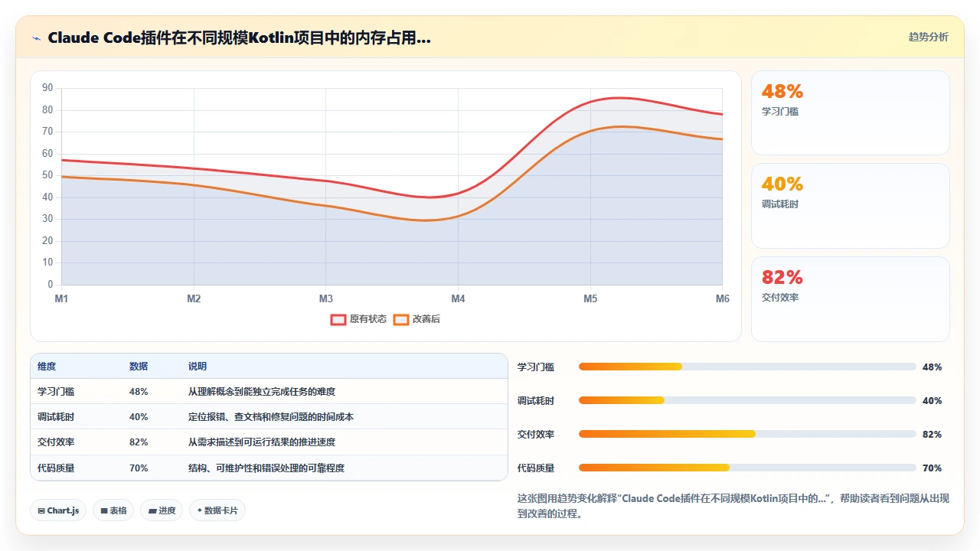Select the title starting with Claude Code插件
This screenshot has height=551, width=980.
tap(239, 37)
